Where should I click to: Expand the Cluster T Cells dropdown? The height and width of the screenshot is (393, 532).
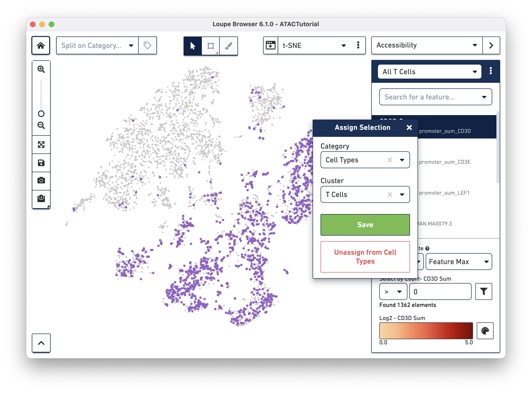pos(402,195)
